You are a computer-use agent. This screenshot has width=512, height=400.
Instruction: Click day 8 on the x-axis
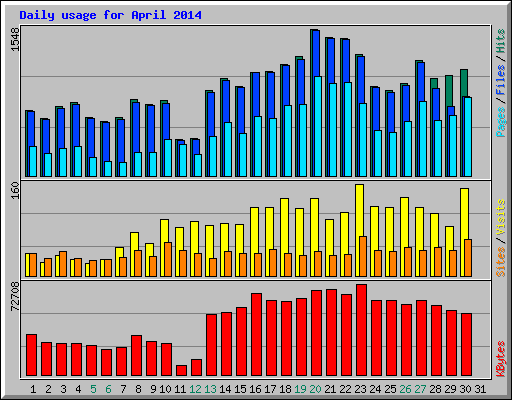click(138, 389)
